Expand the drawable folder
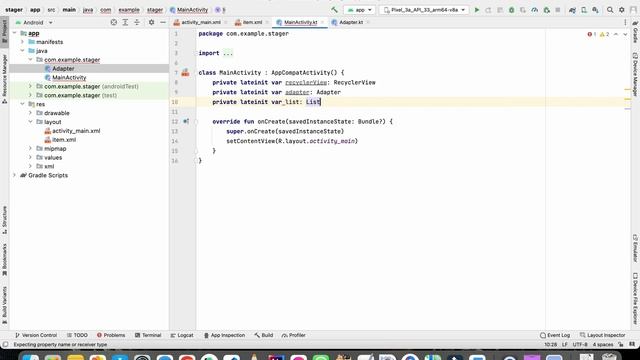Image resolution: width=640 pixels, height=360 pixels. (x=30, y=113)
